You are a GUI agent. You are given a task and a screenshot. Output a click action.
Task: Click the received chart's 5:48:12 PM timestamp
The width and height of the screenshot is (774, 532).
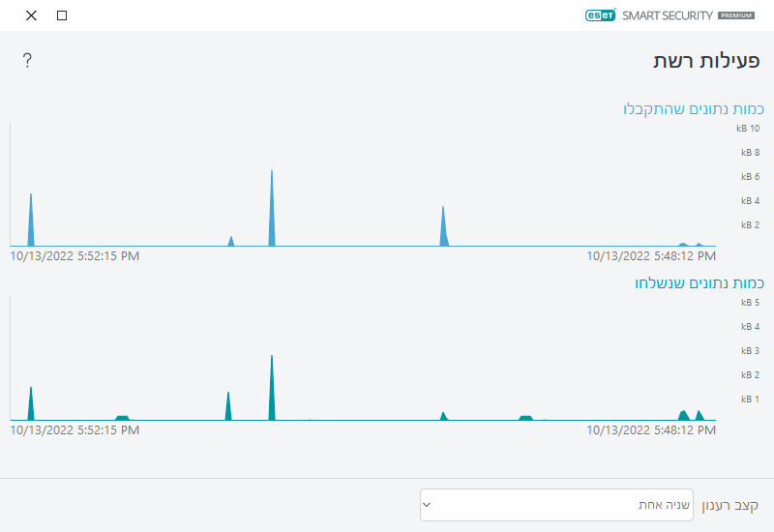[651, 256]
